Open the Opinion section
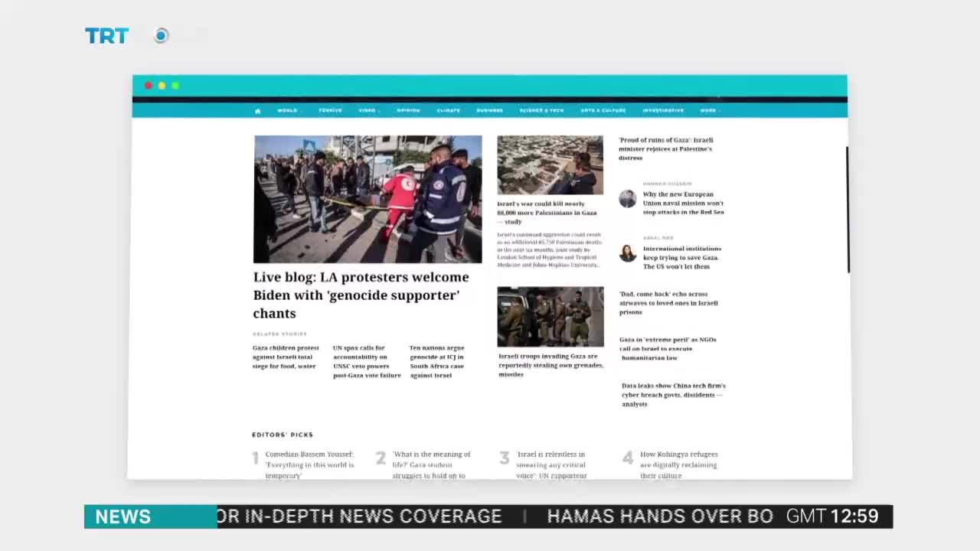Screen dimensions: 980x551 [408, 111]
